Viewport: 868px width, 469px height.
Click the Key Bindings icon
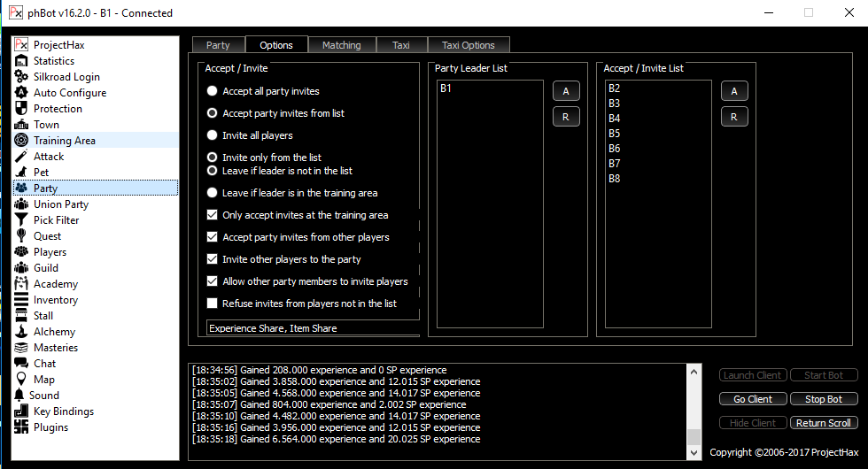click(21, 411)
